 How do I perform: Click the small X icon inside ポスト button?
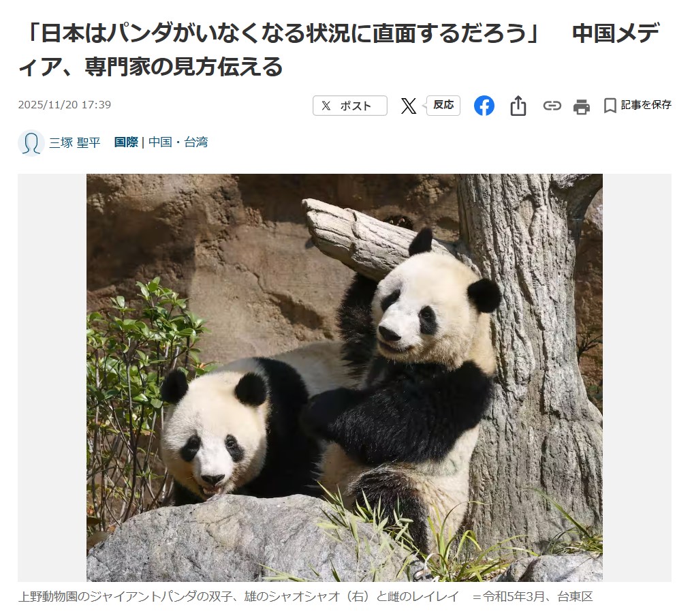pos(326,106)
